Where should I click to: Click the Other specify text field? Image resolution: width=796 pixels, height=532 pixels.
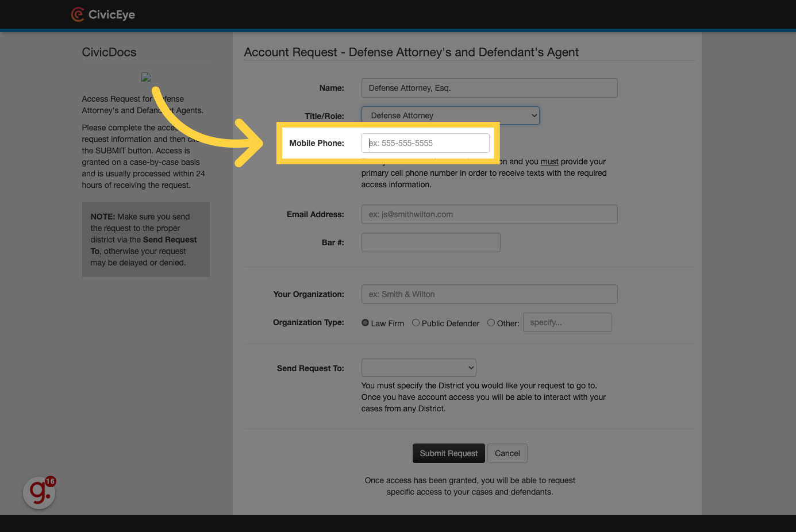tap(567, 322)
